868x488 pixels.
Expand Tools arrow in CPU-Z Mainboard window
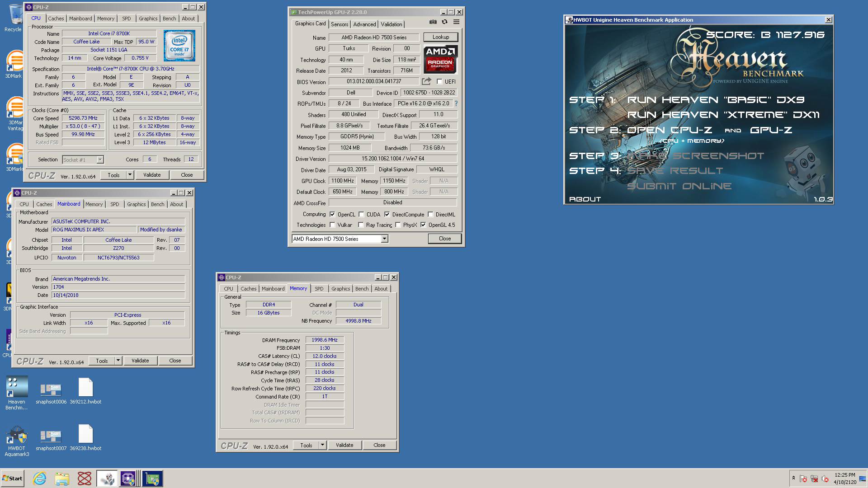118,361
